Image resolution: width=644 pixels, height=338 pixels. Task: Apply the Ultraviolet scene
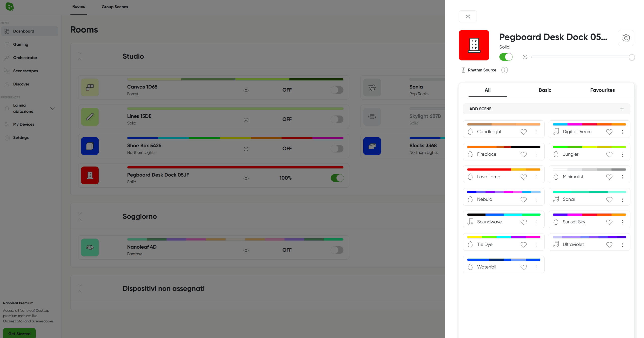589,242
